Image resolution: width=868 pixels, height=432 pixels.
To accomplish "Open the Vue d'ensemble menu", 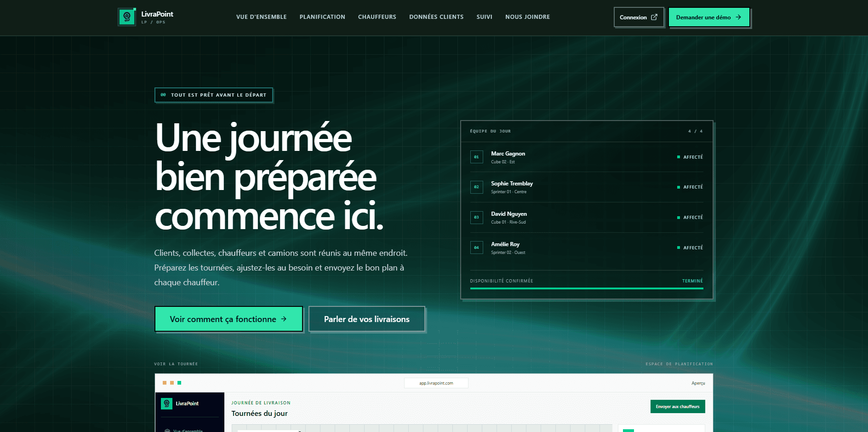I will click(x=261, y=17).
